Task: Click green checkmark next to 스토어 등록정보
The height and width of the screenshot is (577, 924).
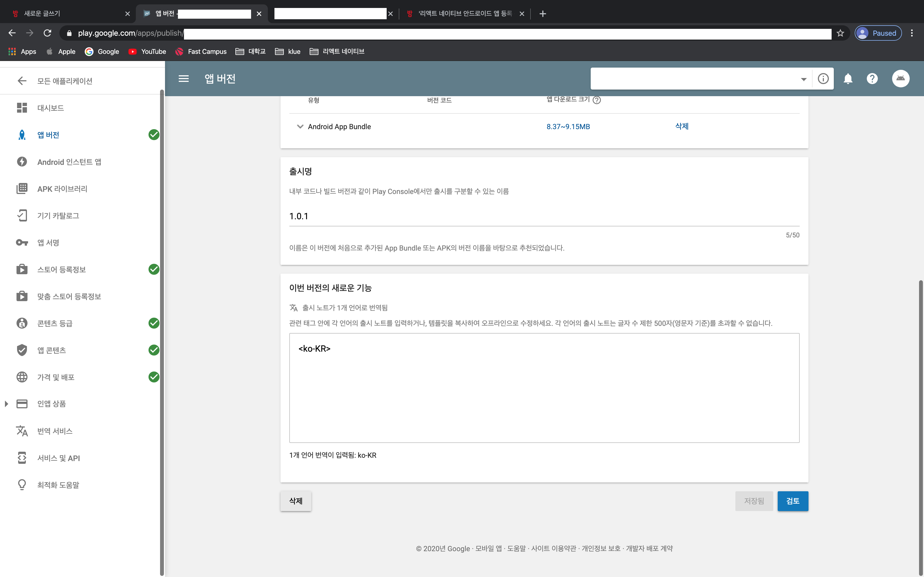Action: pos(153,270)
